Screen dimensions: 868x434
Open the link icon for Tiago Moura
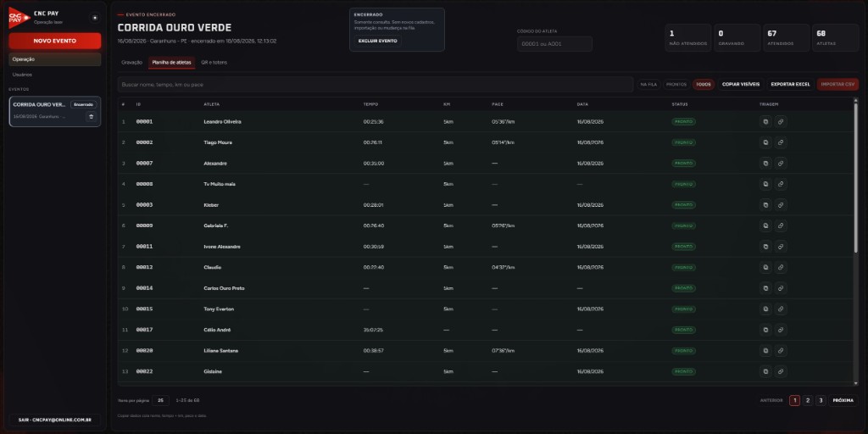781,142
